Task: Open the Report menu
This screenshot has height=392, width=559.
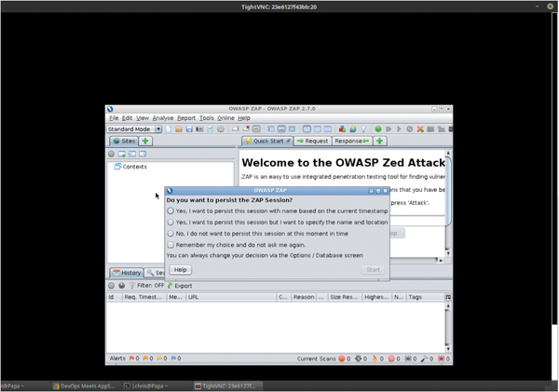Action: pyautogui.click(x=186, y=118)
